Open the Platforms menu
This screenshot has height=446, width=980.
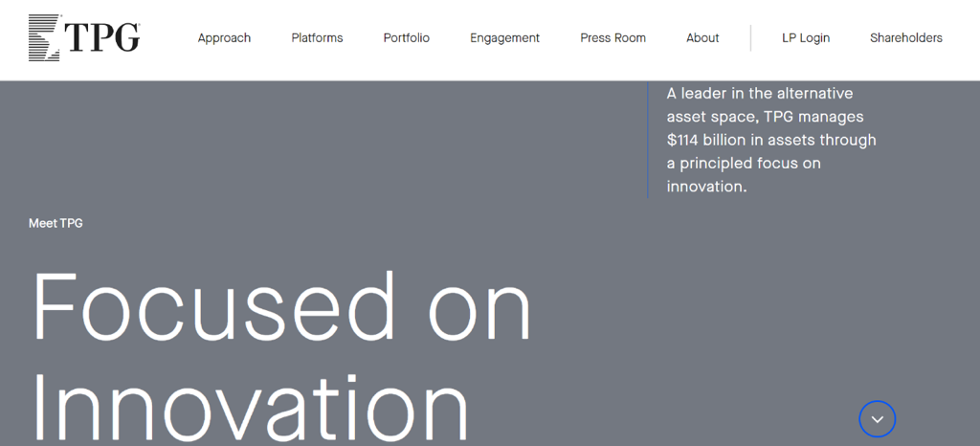point(317,38)
